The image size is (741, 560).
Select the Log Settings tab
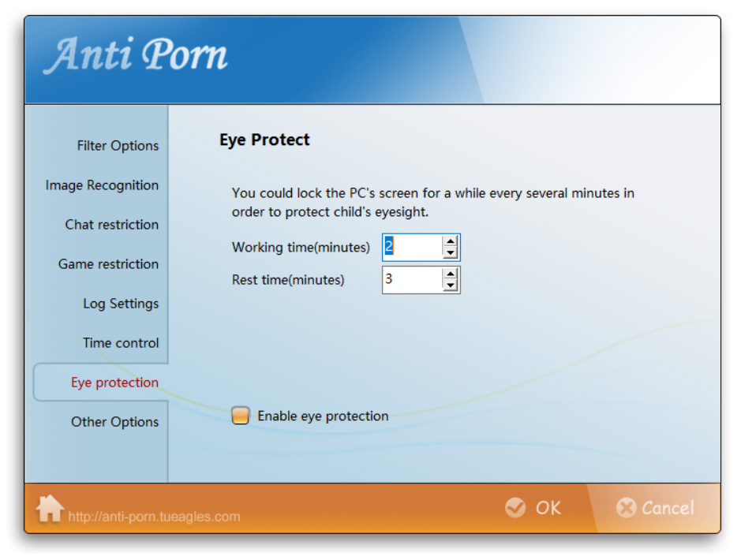[121, 304]
